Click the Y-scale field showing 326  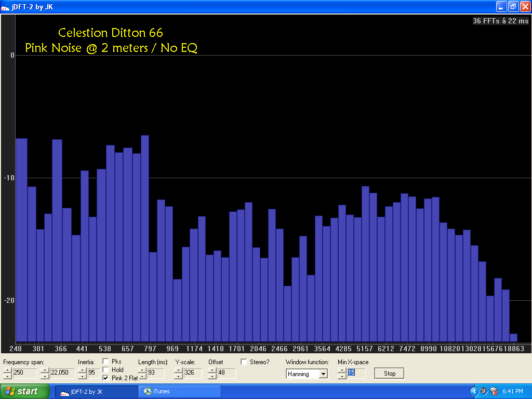click(x=192, y=373)
